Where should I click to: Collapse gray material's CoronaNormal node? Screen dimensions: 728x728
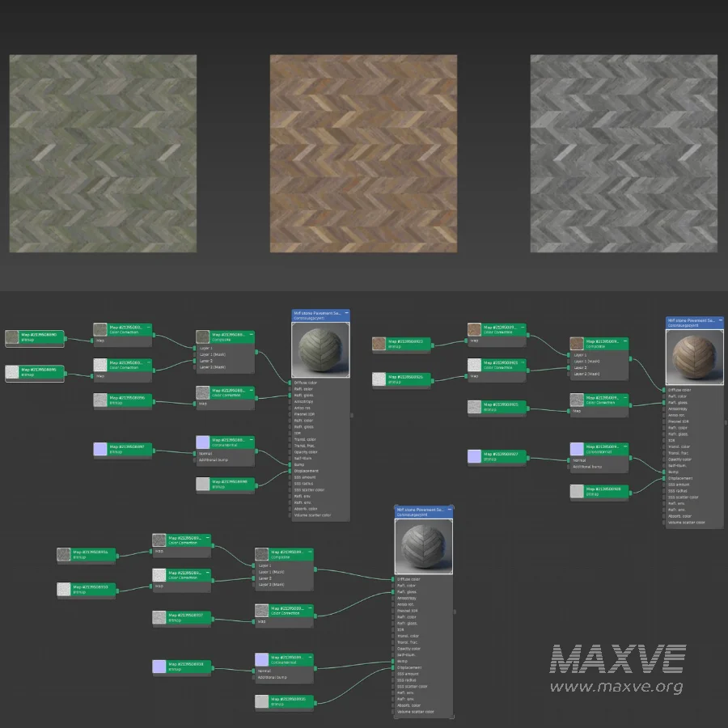(x=310, y=657)
